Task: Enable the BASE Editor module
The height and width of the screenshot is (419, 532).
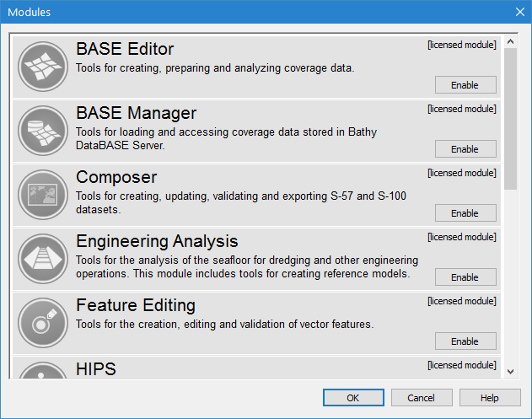Action: pos(465,85)
